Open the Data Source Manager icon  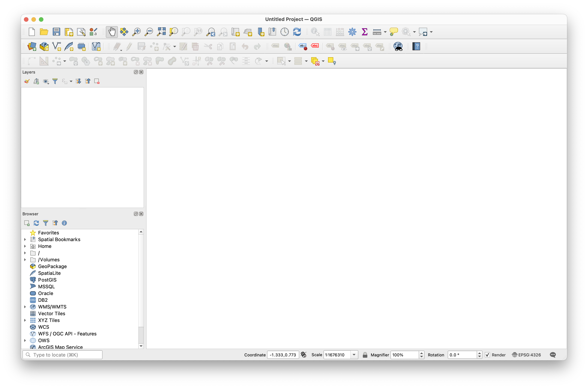(x=32, y=47)
